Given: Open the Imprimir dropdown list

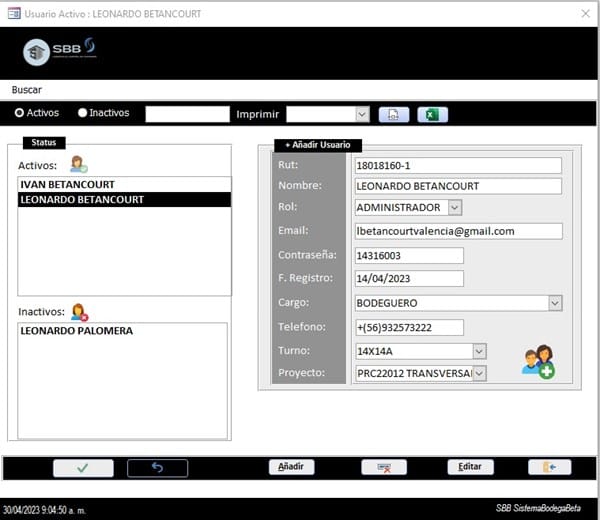Looking at the screenshot, I should tap(362, 114).
